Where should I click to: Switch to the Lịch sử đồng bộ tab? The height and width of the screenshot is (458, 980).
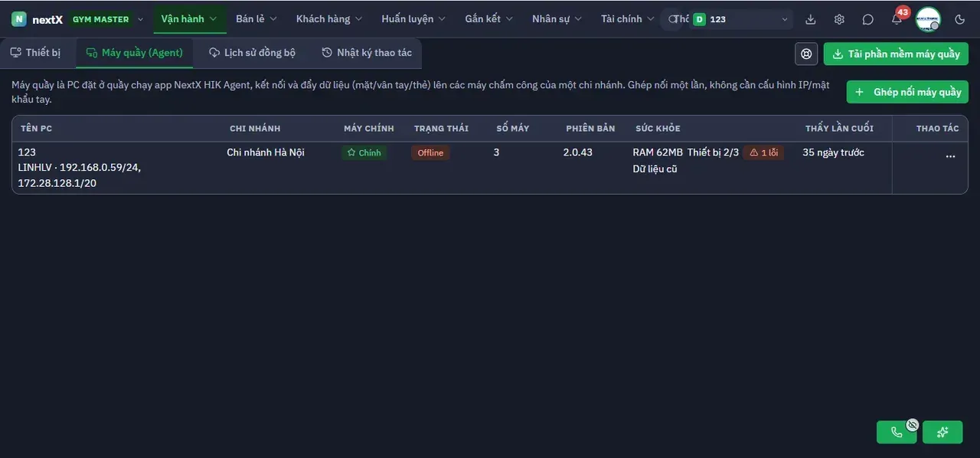(x=253, y=53)
